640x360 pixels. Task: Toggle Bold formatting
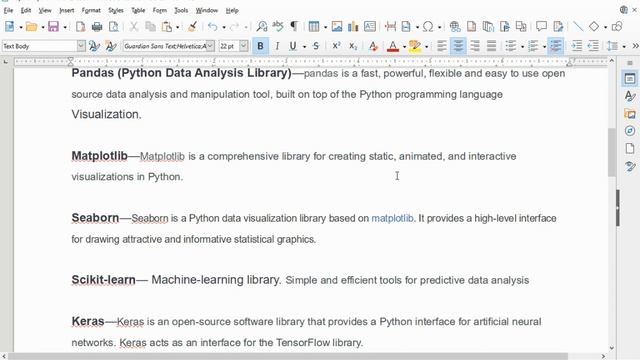click(x=260, y=46)
